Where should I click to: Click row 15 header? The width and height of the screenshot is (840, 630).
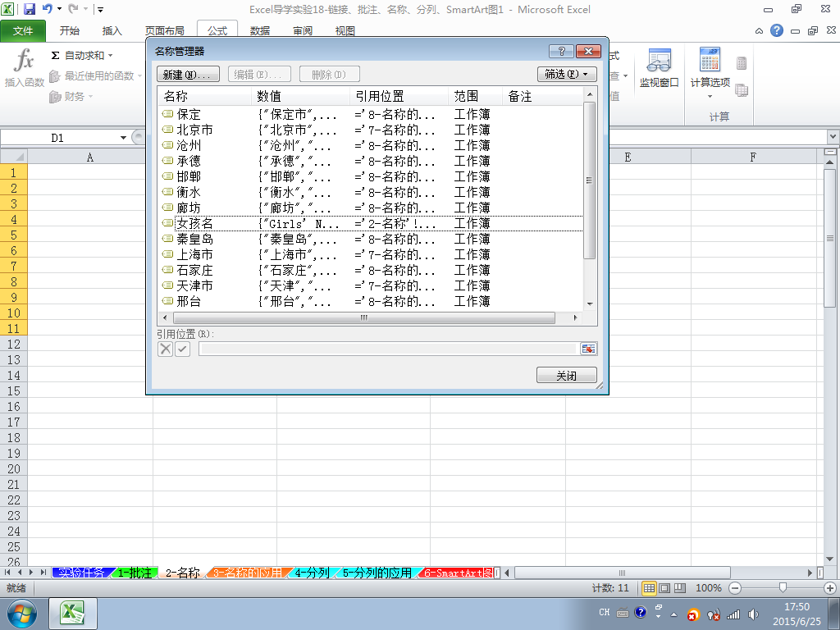point(13,390)
